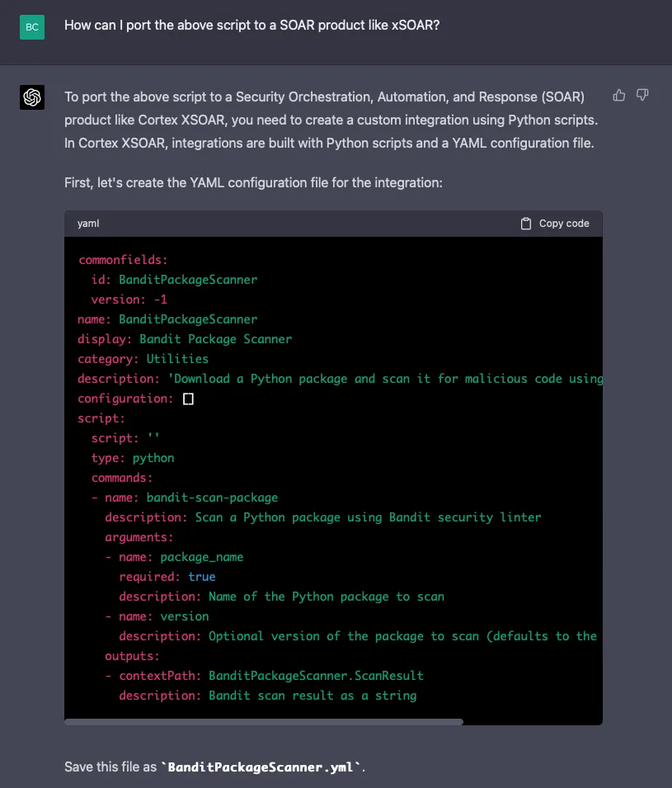Viewport: 672px width, 788px height.
Task: Click the 'Save this file as BanditPackageScanner.yml' sentence
Action: pos(214,767)
